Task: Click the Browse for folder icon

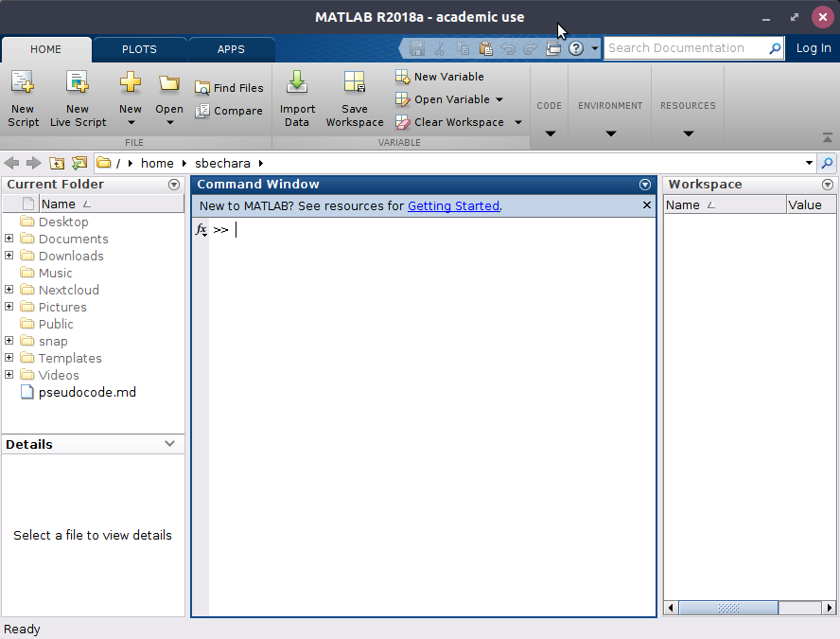Action: [79, 163]
